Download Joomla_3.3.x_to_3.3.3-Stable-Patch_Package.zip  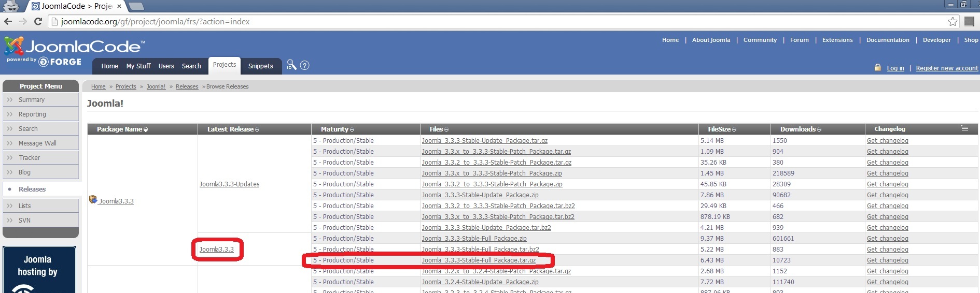pyautogui.click(x=492, y=173)
